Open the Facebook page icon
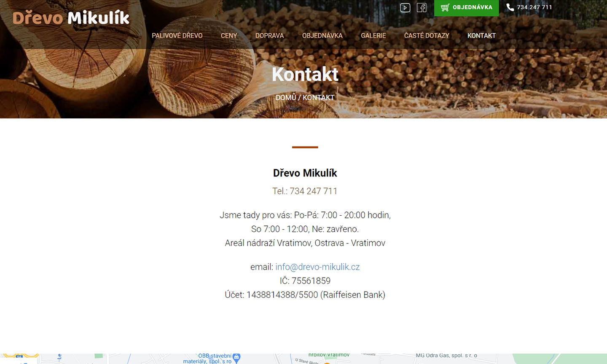 422,8
